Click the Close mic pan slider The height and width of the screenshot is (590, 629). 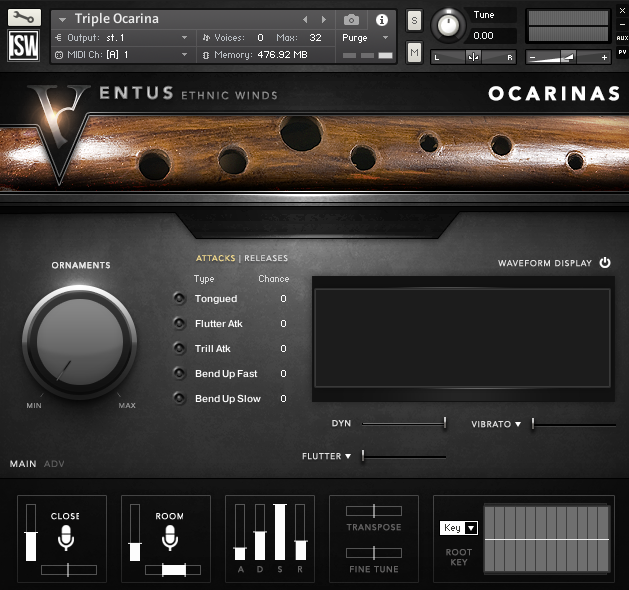(69, 570)
